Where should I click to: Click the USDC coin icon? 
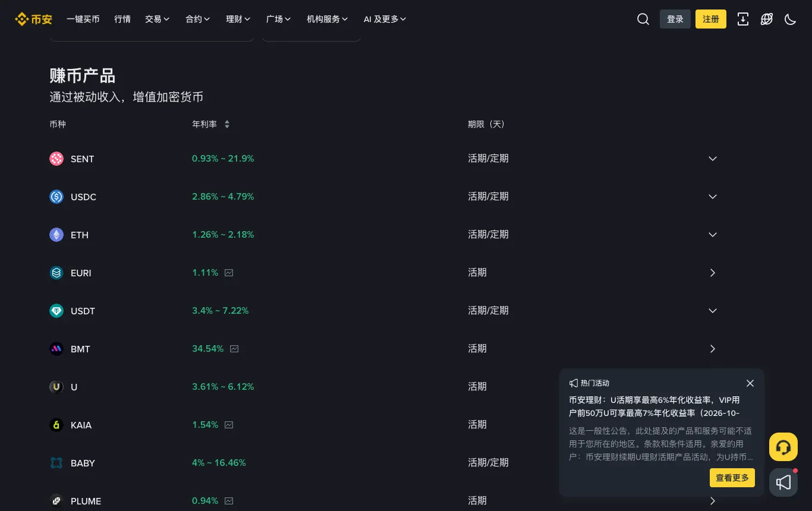pos(56,197)
